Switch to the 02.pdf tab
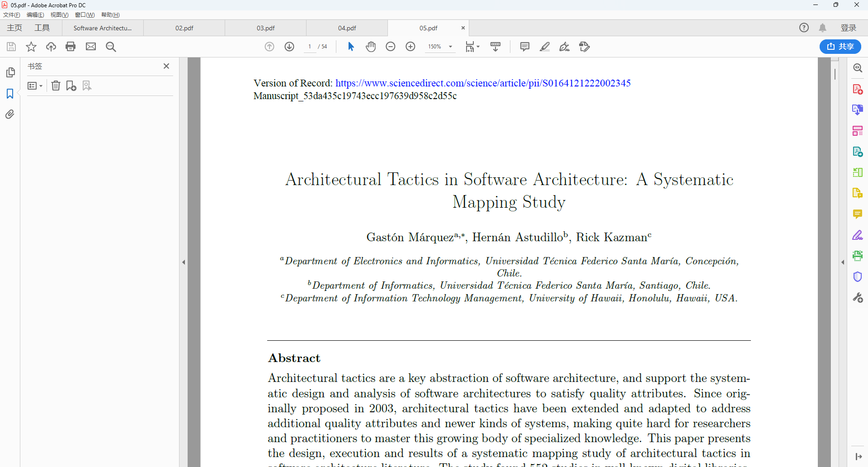The height and width of the screenshot is (467, 868). (184, 28)
